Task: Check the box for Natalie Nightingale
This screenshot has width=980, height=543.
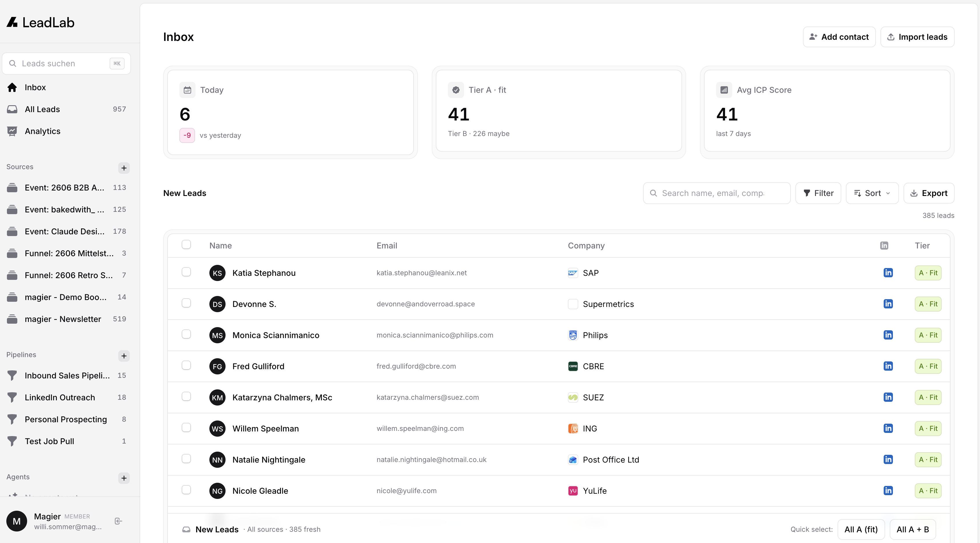Action: click(x=186, y=459)
